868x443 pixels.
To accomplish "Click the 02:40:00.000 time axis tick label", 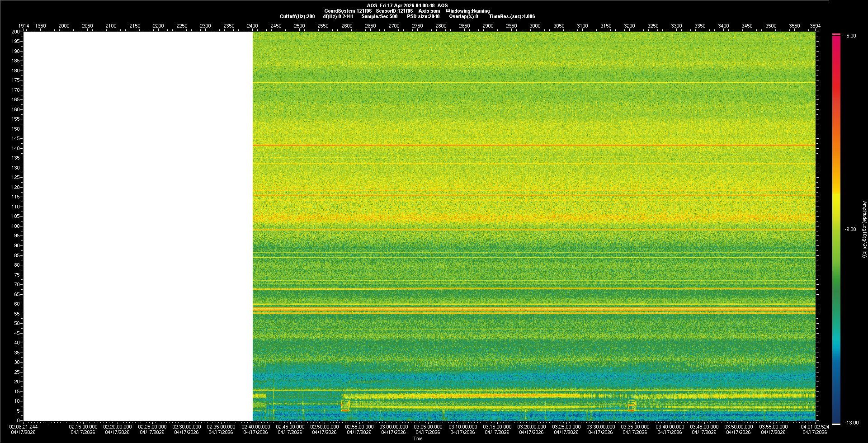I will tap(255, 427).
